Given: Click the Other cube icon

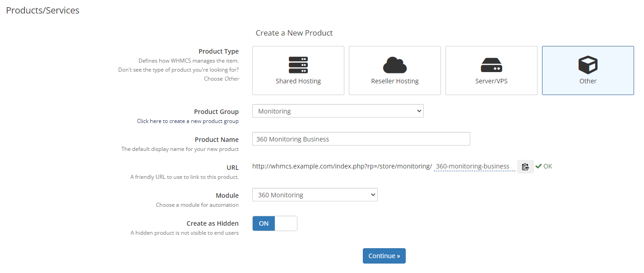Looking at the screenshot, I should tap(588, 65).
